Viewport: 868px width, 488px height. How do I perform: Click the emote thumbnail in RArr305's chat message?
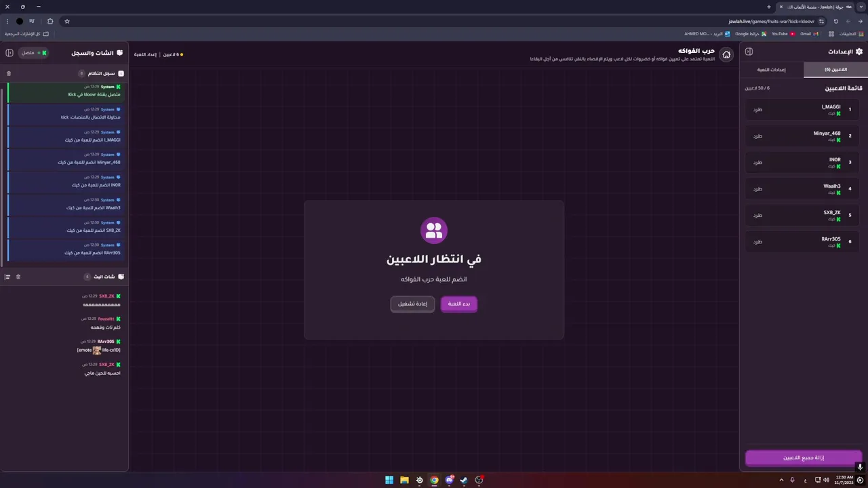click(97, 350)
